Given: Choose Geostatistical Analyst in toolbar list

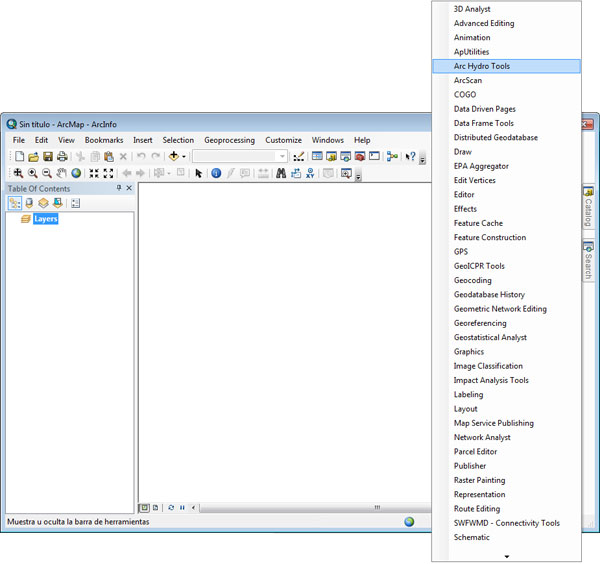Looking at the screenshot, I should click(506, 337).
